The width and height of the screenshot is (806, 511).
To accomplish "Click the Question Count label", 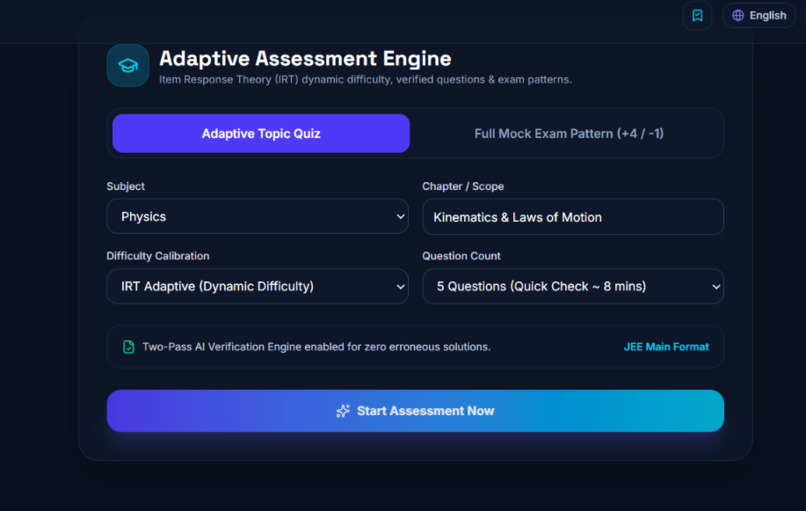I will [461, 256].
